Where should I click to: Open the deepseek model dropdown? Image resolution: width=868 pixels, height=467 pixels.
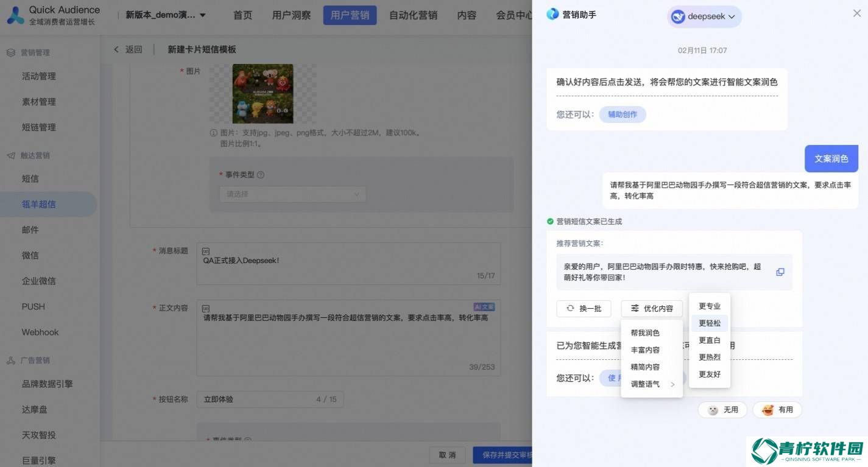(x=704, y=17)
